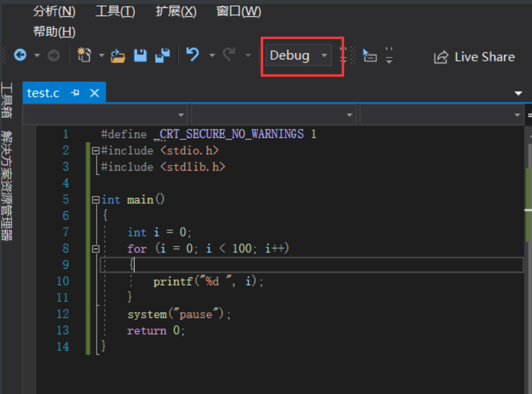Open the 工具箱 side panel tab
This screenshot has height=394, width=532.
tap(7, 100)
